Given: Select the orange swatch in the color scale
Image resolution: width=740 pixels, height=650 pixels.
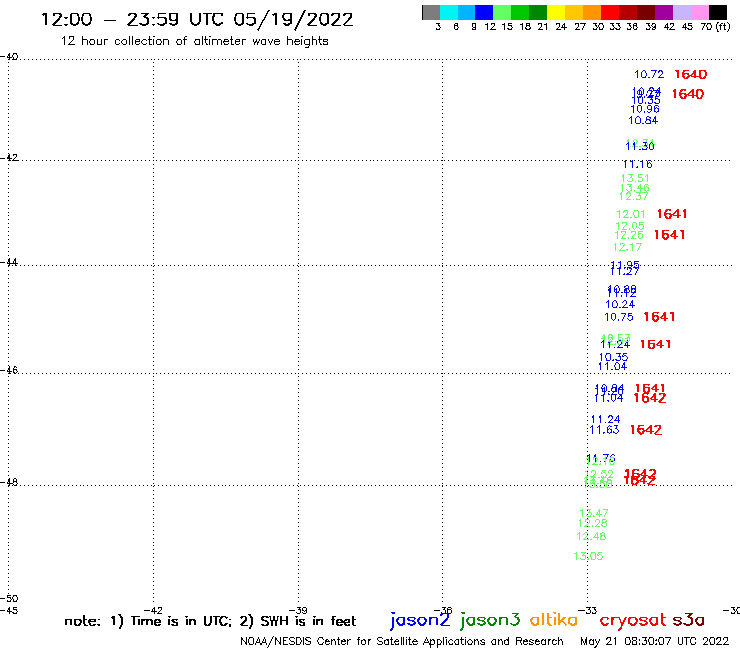Looking at the screenshot, I should (x=592, y=12).
